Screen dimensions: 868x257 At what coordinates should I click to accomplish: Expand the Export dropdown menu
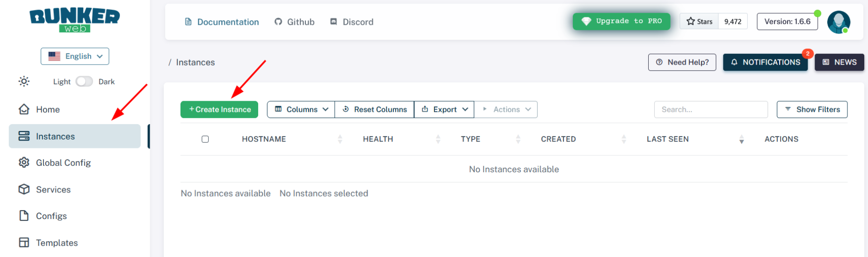tap(444, 110)
